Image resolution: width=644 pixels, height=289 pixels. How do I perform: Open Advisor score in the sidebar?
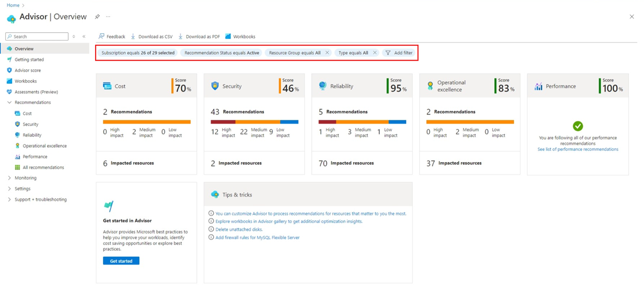tap(27, 70)
